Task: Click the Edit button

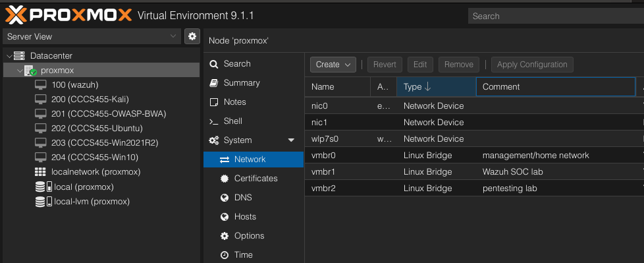Action: click(420, 65)
